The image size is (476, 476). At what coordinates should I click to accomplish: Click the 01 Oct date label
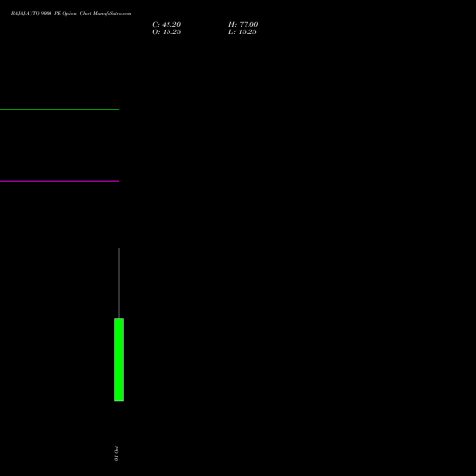click(x=116, y=454)
